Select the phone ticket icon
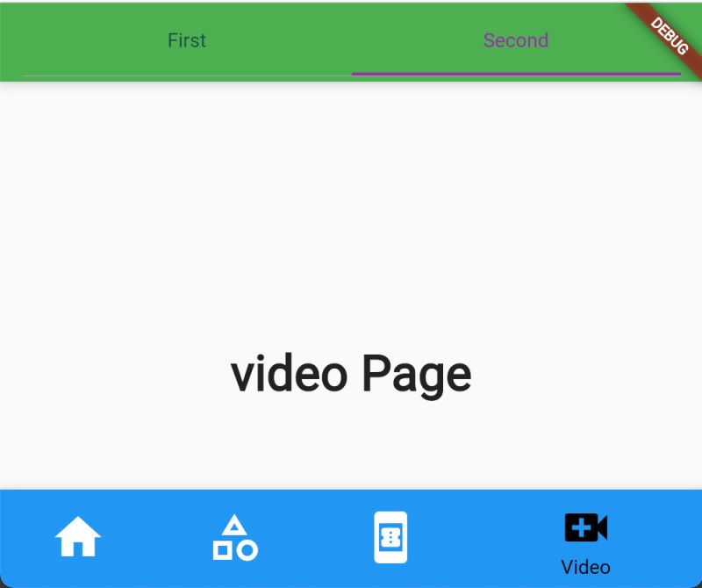This screenshot has height=588, width=702. 390,537
